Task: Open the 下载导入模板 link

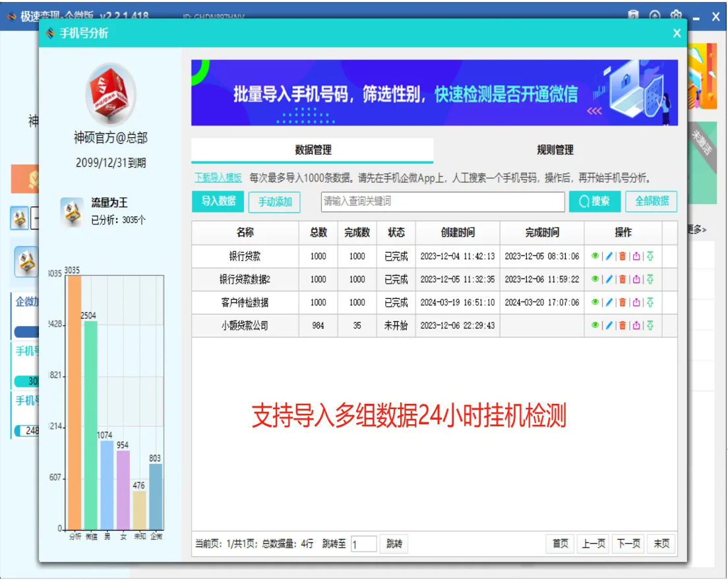Action: click(218, 177)
